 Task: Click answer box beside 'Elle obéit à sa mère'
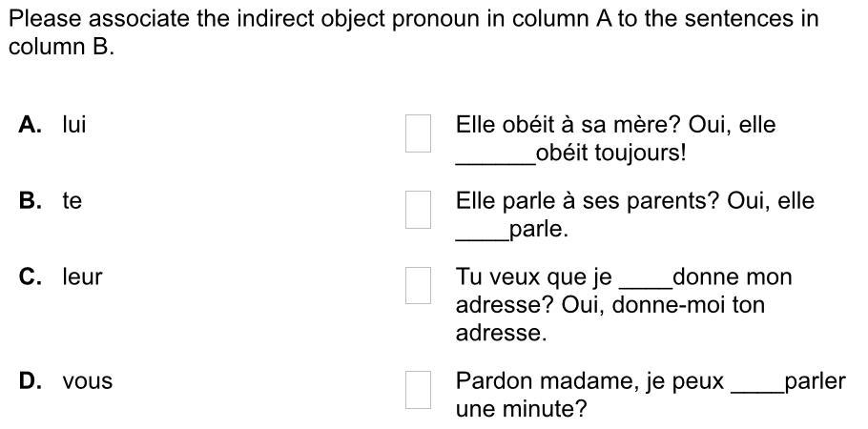pyautogui.click(x=418, y=133)
